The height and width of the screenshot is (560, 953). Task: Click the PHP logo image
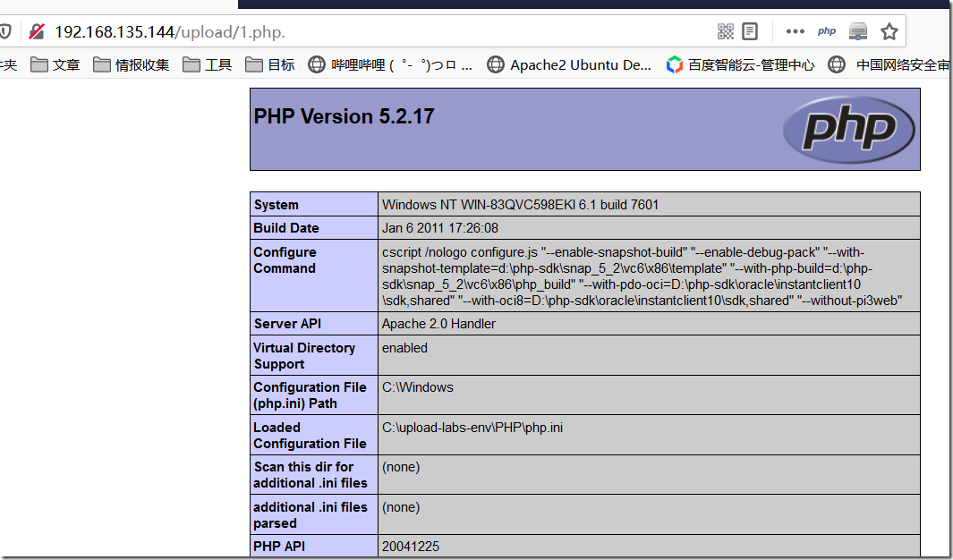click(849, 130)
